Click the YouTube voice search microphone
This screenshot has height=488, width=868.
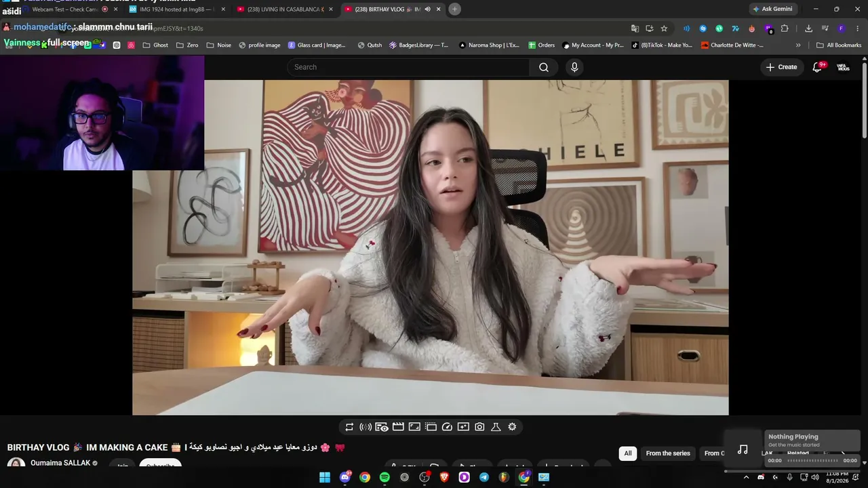pos(574,67)
